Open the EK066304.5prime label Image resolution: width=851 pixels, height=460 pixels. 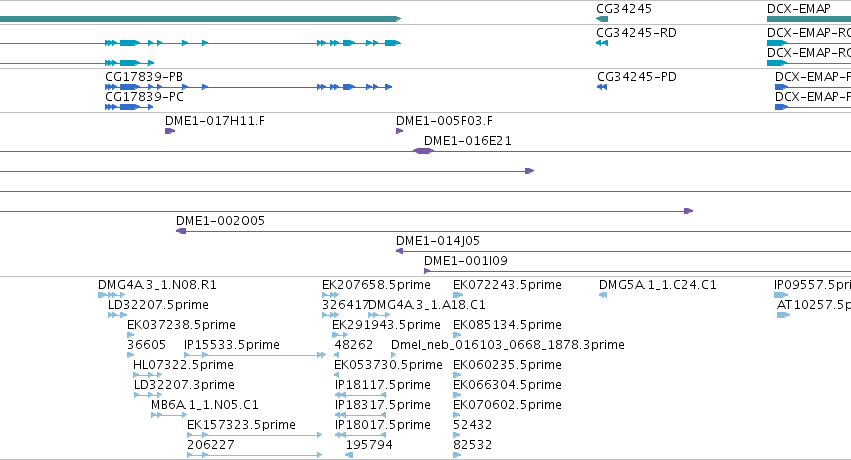[x=507, y=385]
